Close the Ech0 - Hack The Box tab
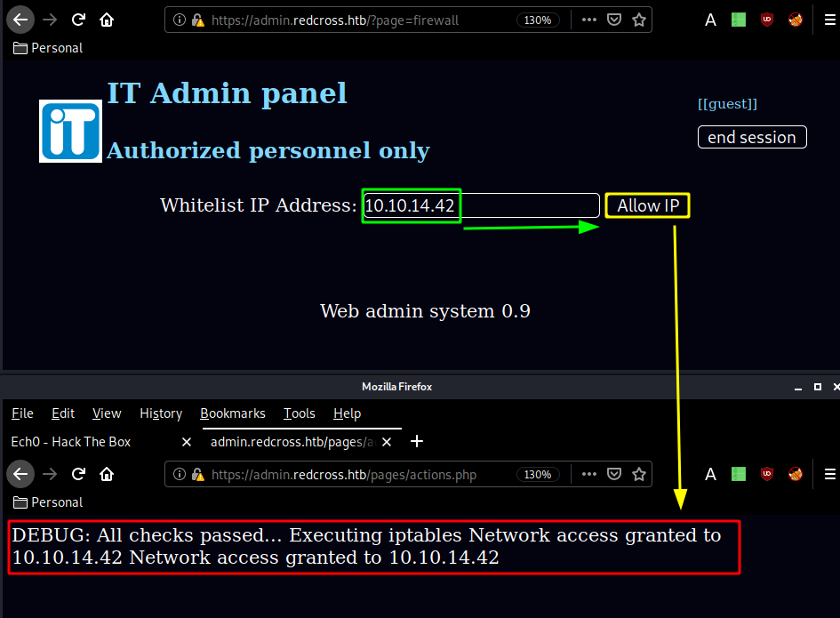Screen dimensions: 840x618 point(186,442)
